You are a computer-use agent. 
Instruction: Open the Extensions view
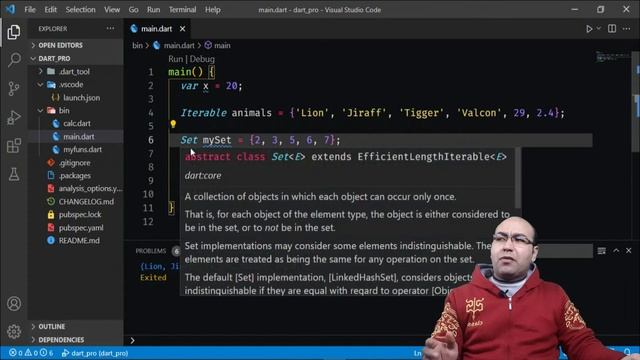point(14,145)
